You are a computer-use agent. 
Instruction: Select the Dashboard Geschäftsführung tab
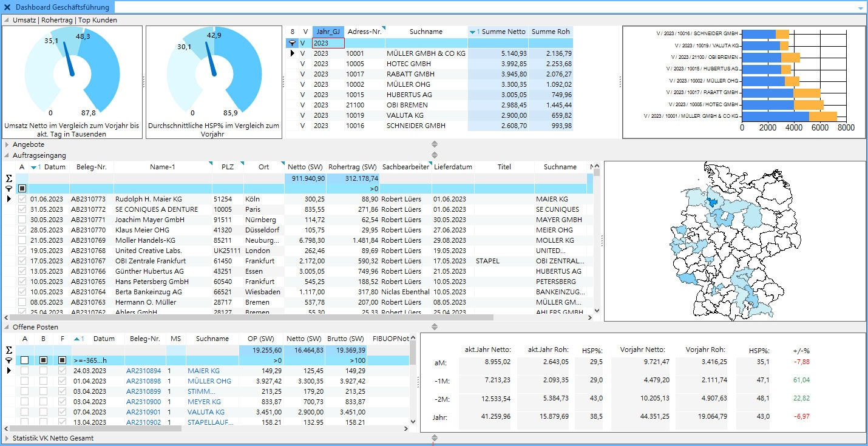[x=63, y=7]
